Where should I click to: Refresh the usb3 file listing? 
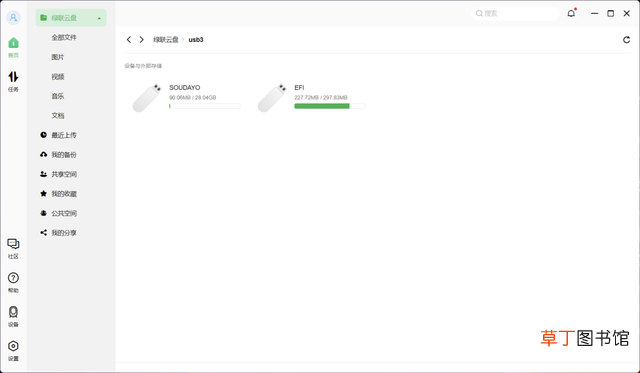tap(626, 40)
